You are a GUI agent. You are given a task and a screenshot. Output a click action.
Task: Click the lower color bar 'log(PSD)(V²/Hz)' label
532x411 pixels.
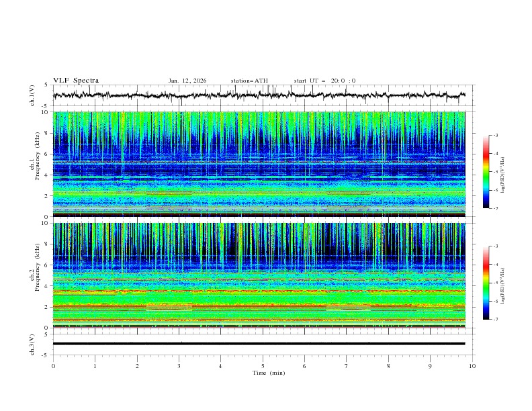pos(502,286)
